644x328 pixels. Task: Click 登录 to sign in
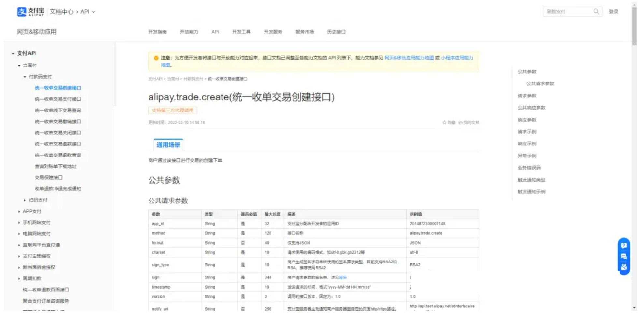click(x=614, y=12)
